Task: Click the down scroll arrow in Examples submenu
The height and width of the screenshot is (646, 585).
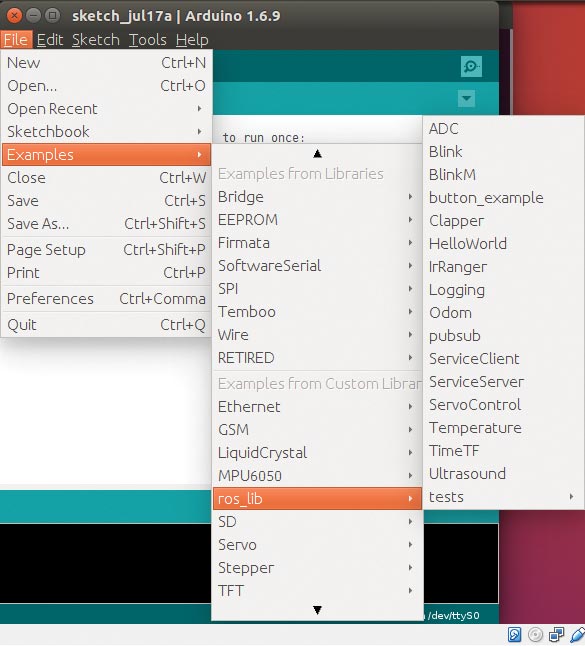Action: point(317,610)
